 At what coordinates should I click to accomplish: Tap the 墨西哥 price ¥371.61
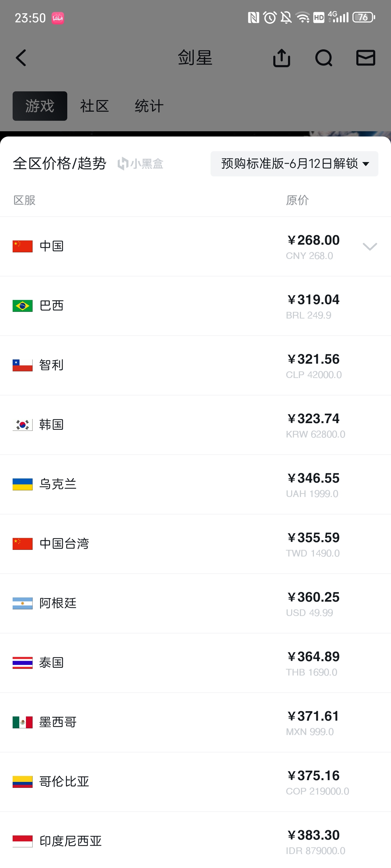click(x=314, y=716)
